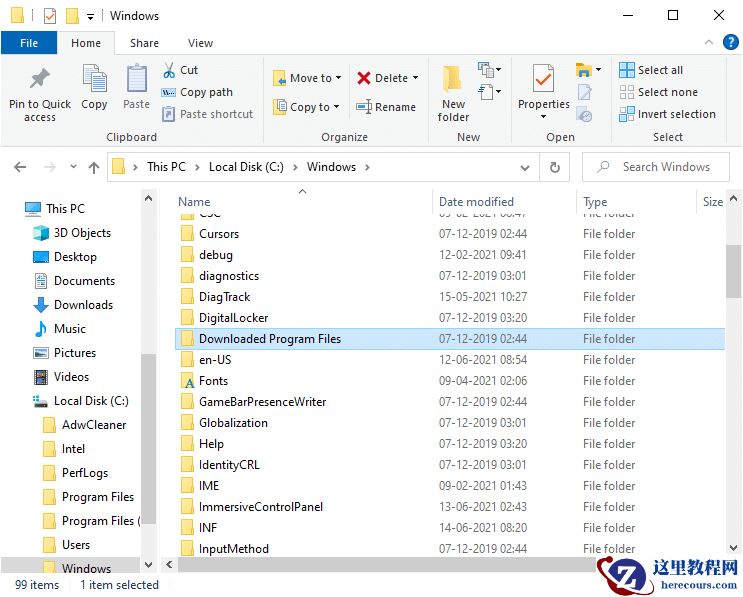Image resolution: width=743 pixels, height=597 pixels.
Task: Click the file list vertical scrollbar thumb
Action: [733, 271]
